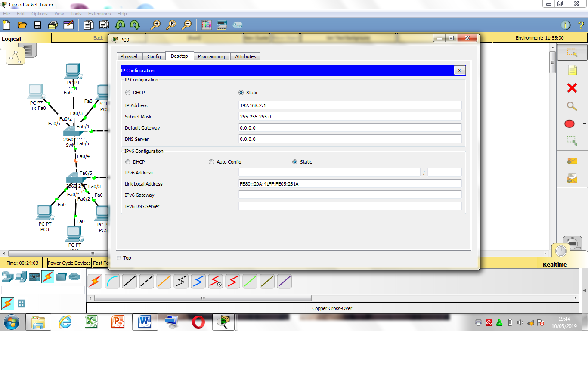Switch to the Programming tab in PC0
The height and width of the screenshot is (372, 588).
coord(211,56)
